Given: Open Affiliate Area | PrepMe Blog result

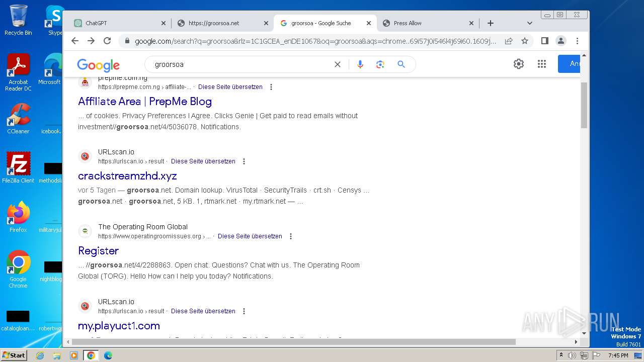Looking at the screenshot, I should (x=145, y=102).
